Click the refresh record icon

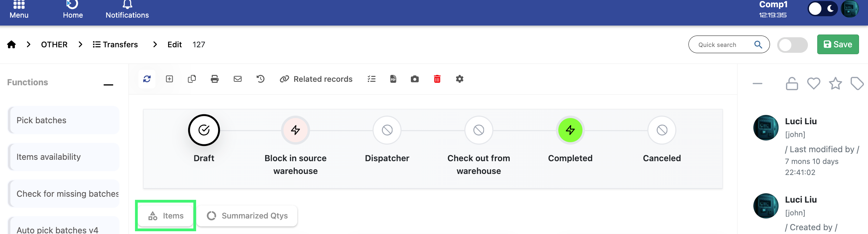[147, 79]
